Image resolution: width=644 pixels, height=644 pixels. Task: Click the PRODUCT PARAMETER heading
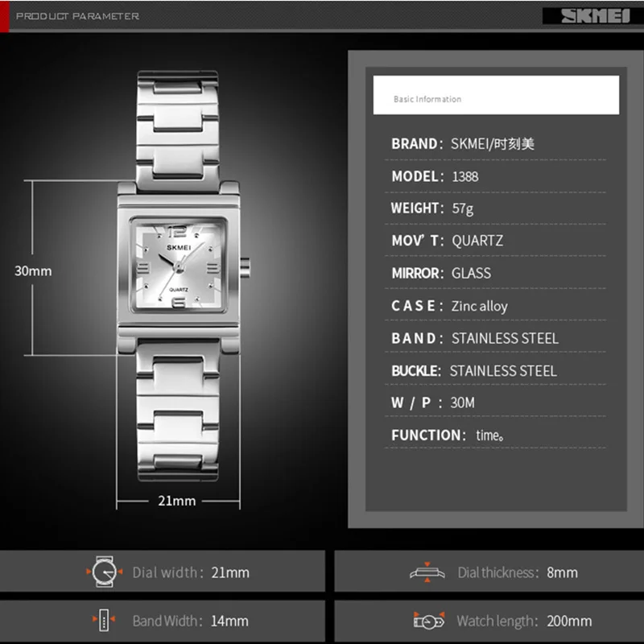click(77, 16)
